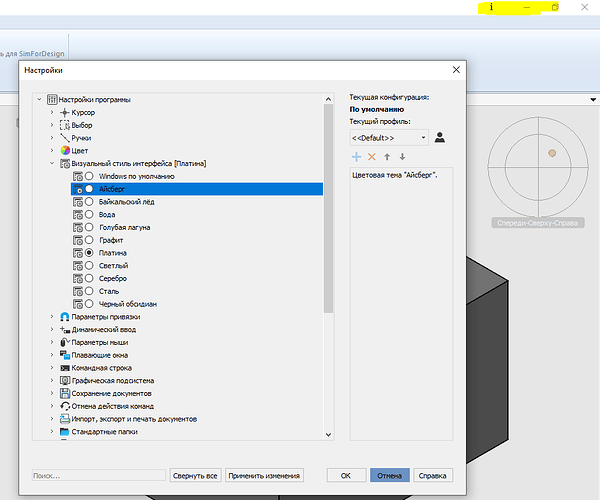Click the Поиск search field

coord(99,476)
